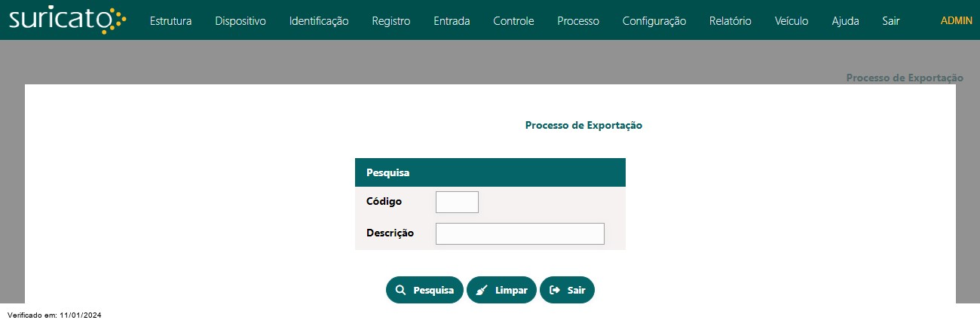Viewport: 980px width, 326px height.
Task: Focus the Descrição text field
Action: point(520,233)
